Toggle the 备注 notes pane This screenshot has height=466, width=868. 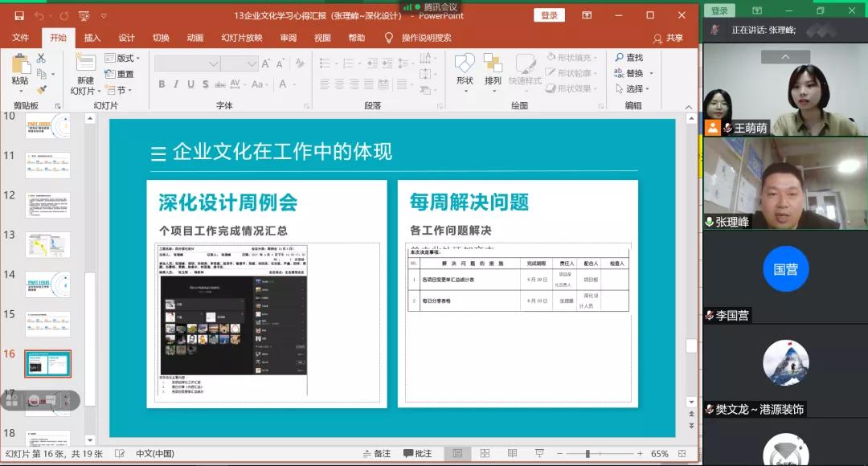click(x=375, y=454)
